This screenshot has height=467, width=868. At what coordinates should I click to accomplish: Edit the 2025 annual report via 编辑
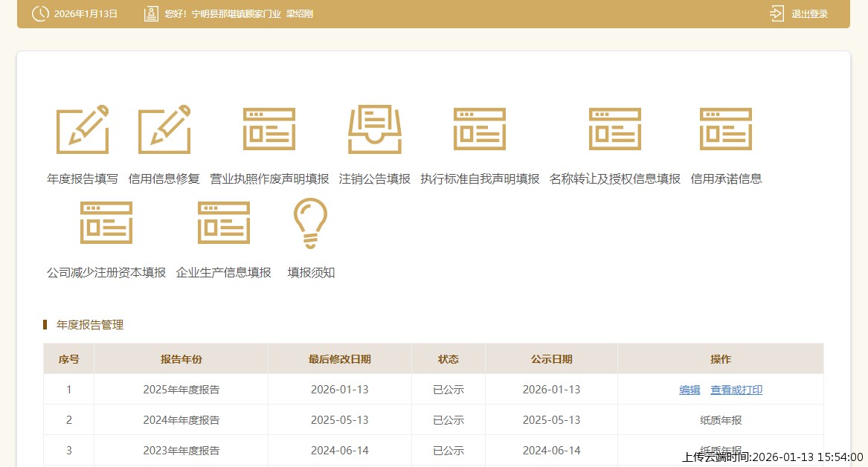tap(689, 390)
